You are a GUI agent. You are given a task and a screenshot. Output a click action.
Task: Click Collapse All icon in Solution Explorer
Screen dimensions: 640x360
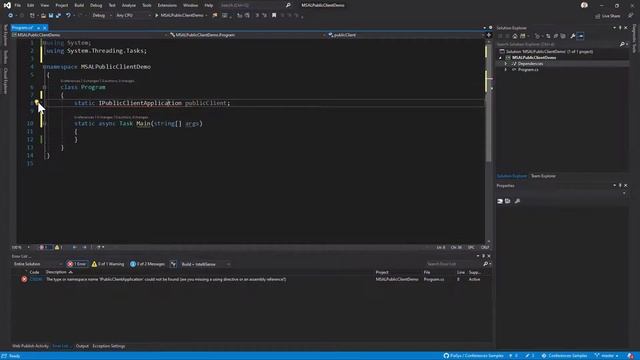[556, 36]
